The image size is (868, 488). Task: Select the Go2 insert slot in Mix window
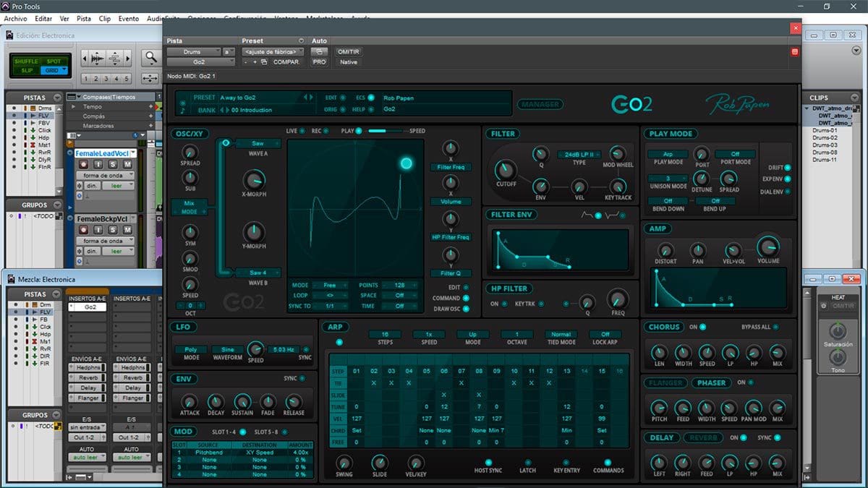[x=90, y=307]
